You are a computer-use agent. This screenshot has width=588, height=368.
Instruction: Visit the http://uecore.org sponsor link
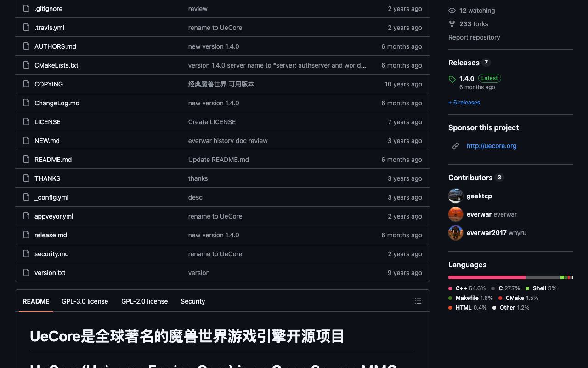[492, 146]
